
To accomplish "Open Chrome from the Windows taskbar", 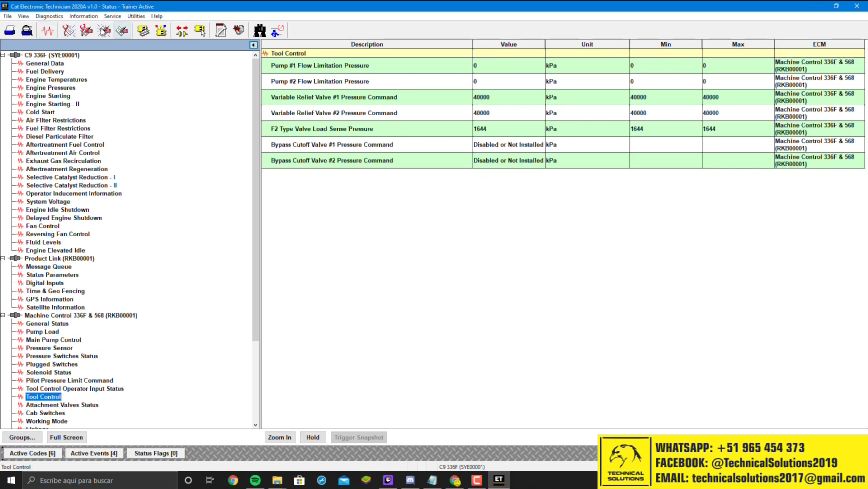I will click(232, 480).
